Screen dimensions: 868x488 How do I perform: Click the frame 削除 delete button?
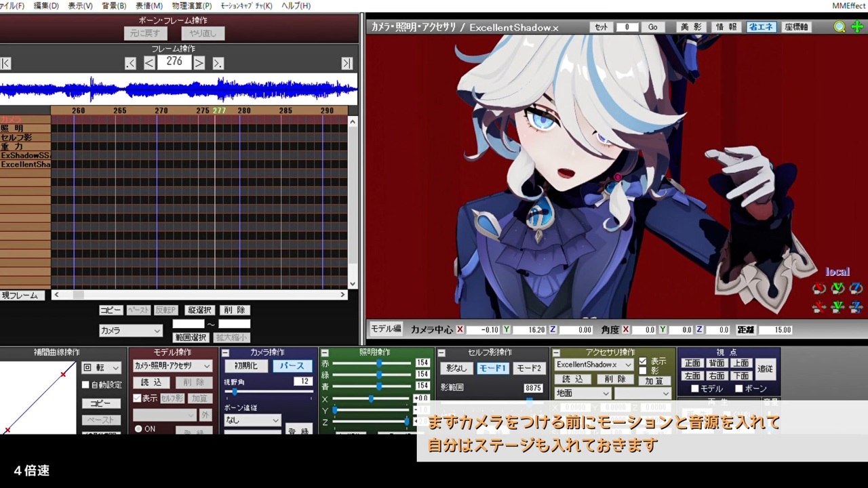(234, 310)
